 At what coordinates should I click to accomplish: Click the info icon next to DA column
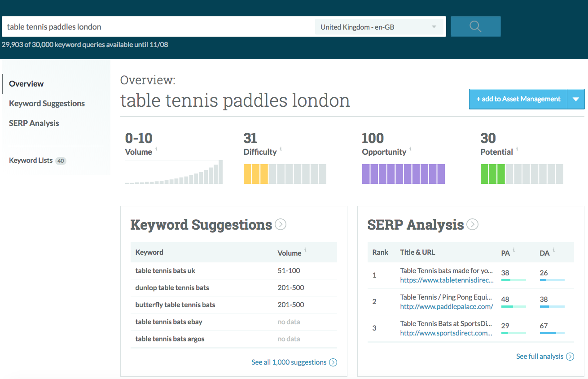coord(553,250)
